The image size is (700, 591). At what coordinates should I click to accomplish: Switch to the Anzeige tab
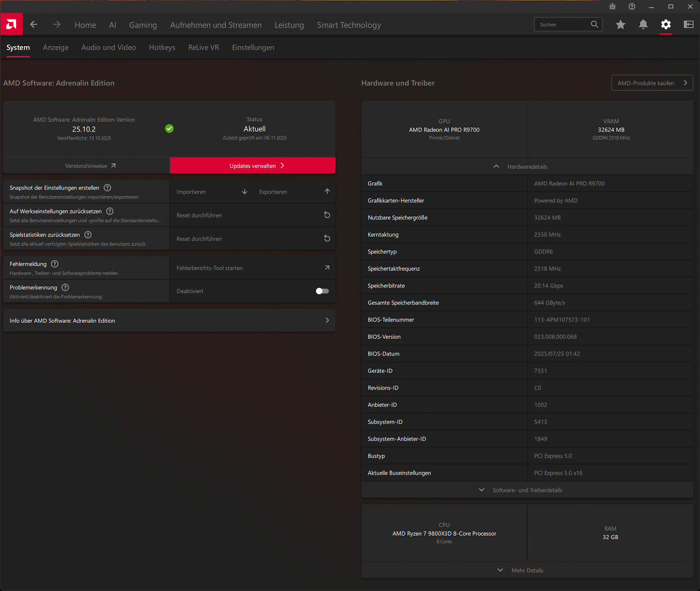coord(55,47)
